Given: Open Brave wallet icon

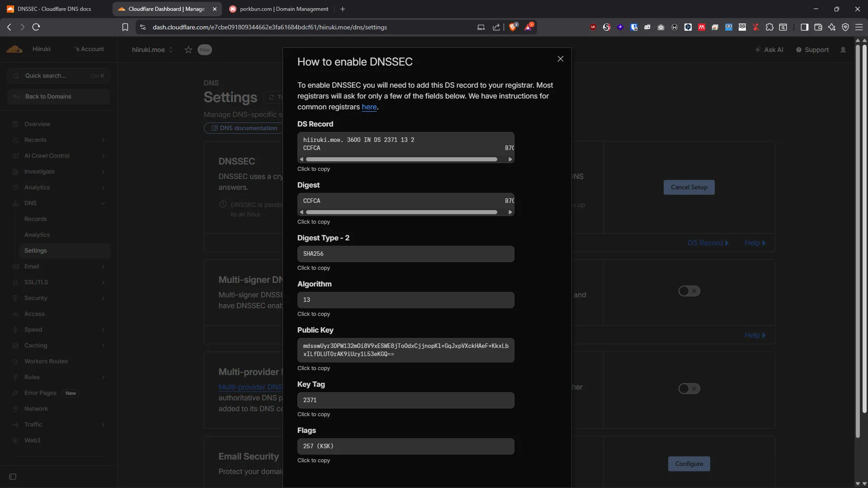Looking at the screenshot, I should (x=818, y=27).
